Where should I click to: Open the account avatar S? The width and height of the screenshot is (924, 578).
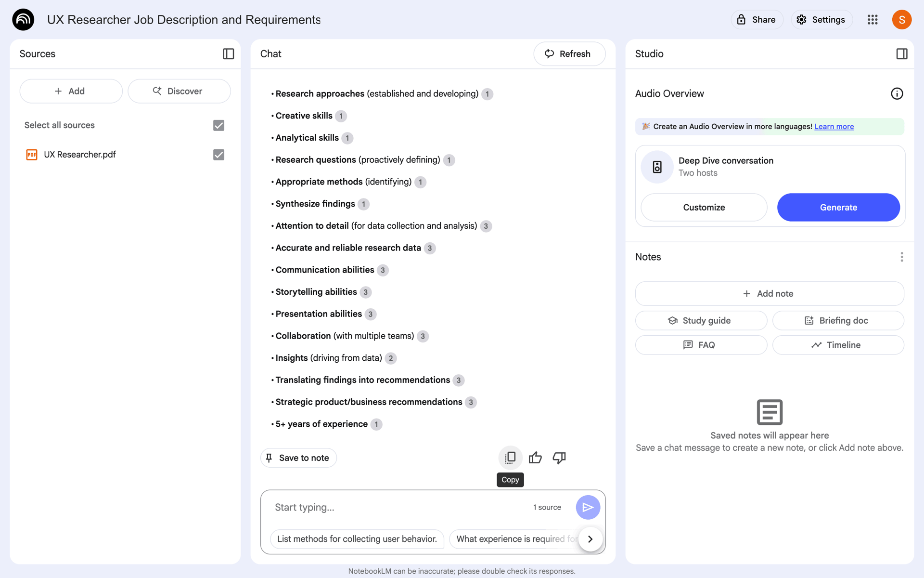[902, 20]
